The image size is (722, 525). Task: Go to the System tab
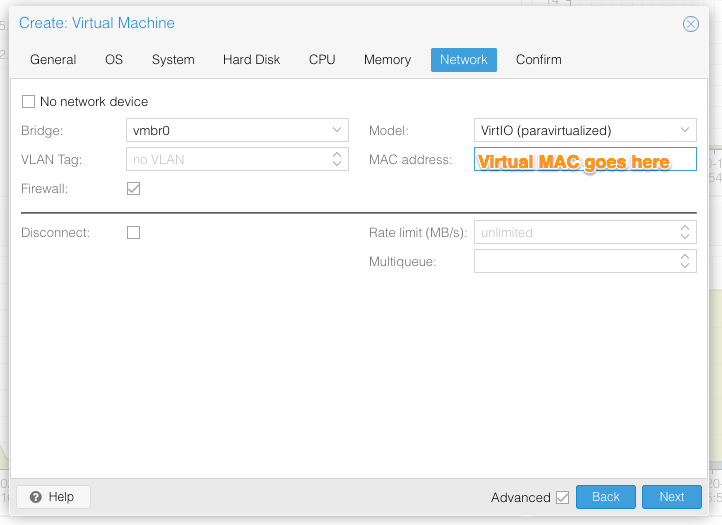(173, 60)
